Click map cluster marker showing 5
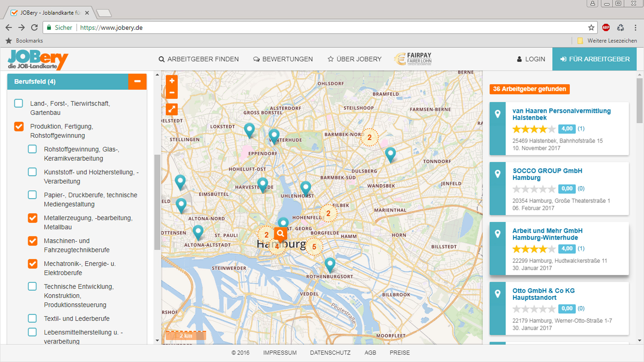 coord(314,247)
